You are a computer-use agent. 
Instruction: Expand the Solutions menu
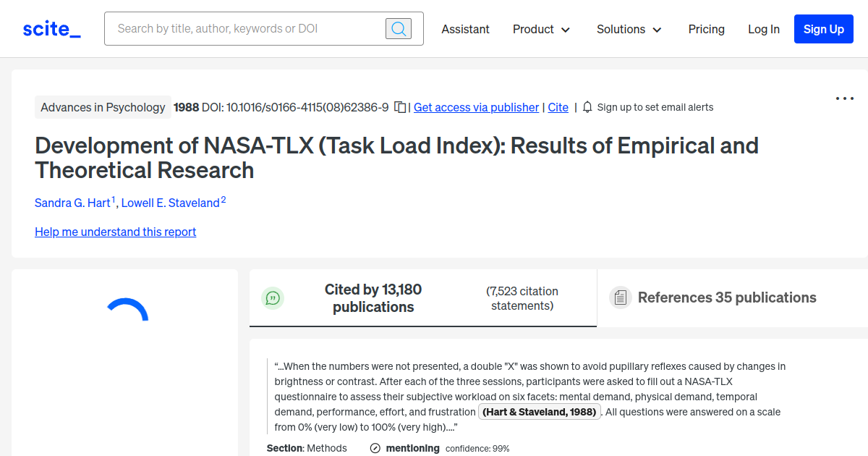629,29
